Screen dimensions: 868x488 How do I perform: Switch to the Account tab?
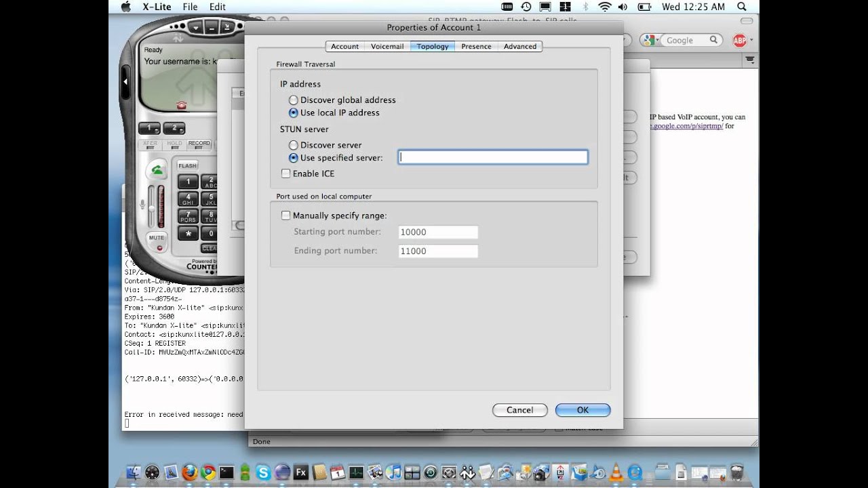coord(344,46)
